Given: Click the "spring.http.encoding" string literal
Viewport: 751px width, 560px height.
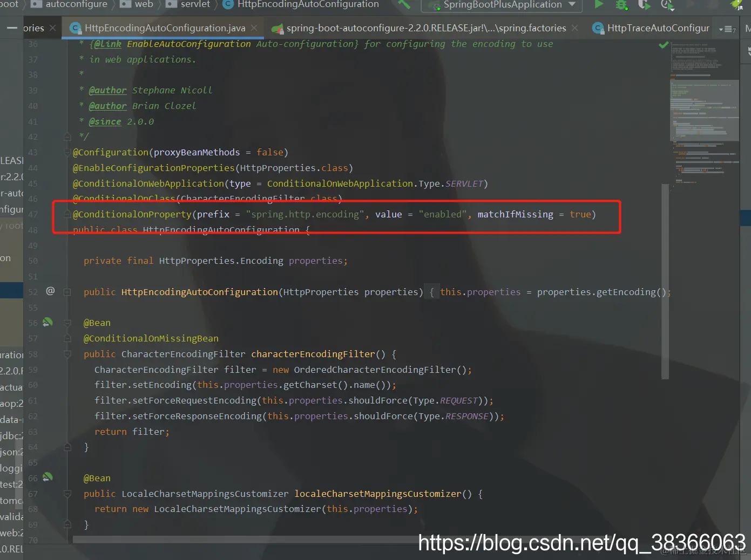Looking at the screenshot, I should pyautogui.click(x=305, y=214).
